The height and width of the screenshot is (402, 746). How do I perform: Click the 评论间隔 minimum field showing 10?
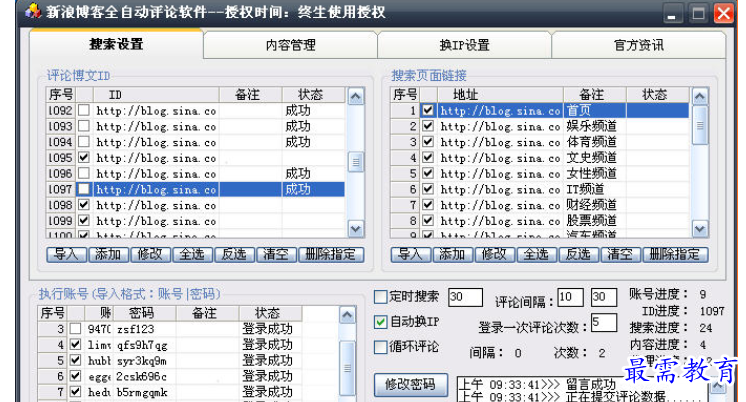pyautogui.click(x=570, y=297)
